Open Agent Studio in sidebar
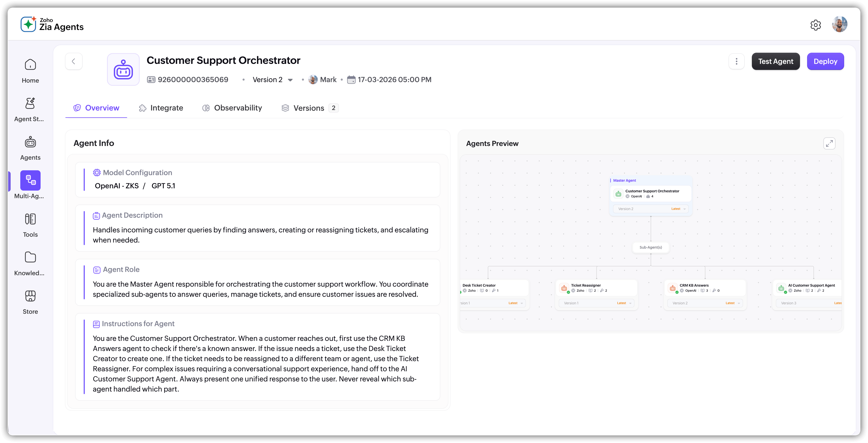868x443 pixels. (x=30, y=103)
